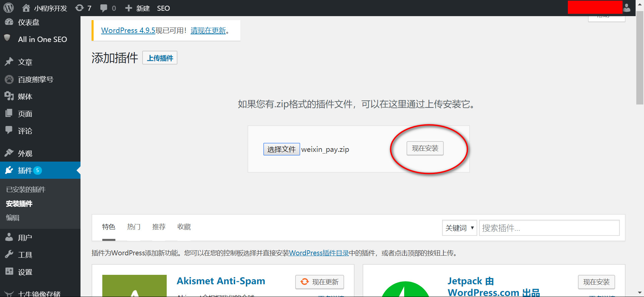Switch to the 热门 tab
This screenshot has width=644, height=297.
click(x=134, y=227)
